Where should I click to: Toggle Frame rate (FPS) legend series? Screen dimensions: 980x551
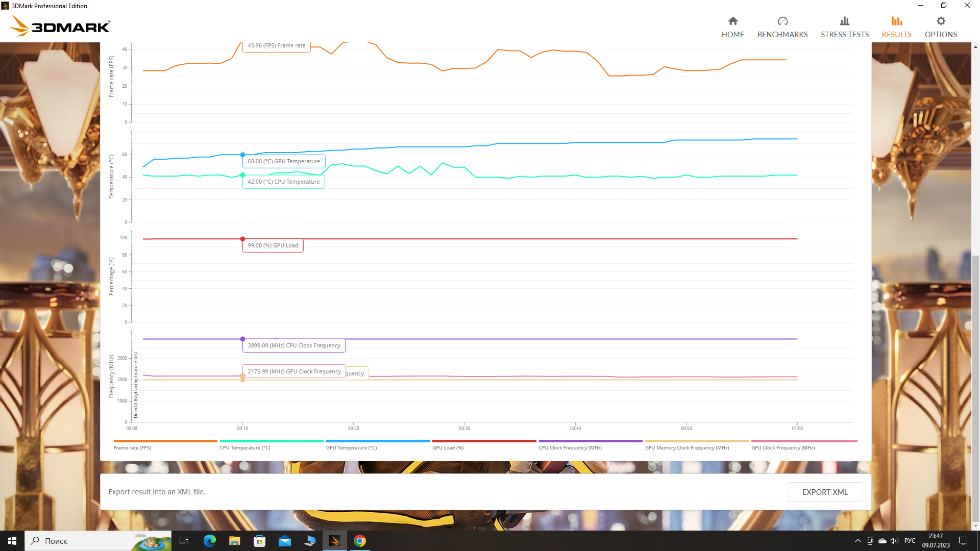(x=132, y=448)
